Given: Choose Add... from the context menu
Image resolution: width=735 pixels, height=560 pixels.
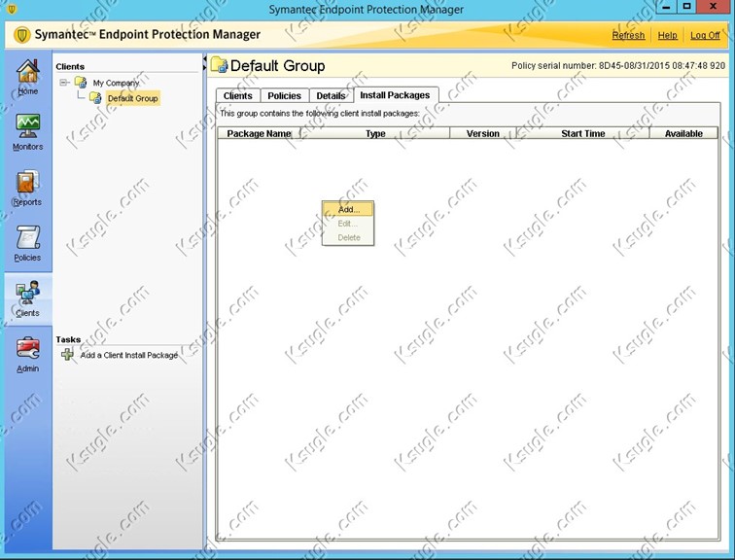Looking at the screenshot, I should (348, 209).
